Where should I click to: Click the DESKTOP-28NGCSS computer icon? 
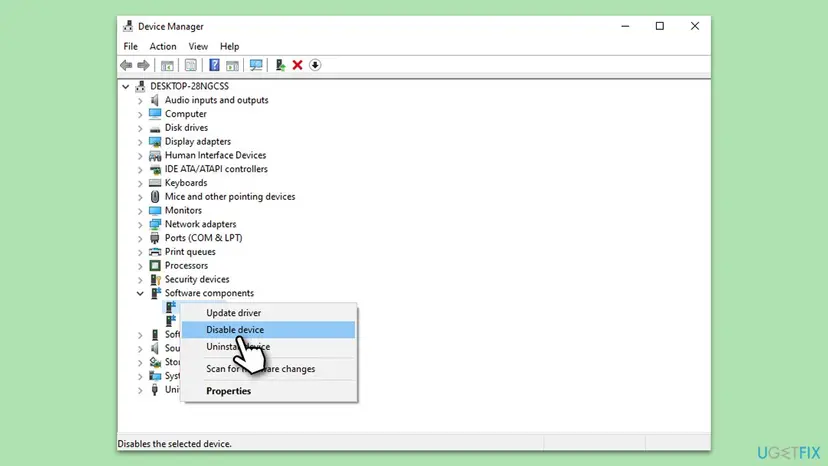pyautogui.click(x=140, y=86)
